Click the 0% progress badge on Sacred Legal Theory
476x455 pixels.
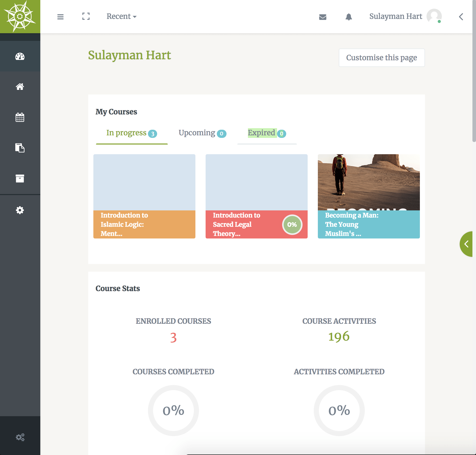[292, 225]
